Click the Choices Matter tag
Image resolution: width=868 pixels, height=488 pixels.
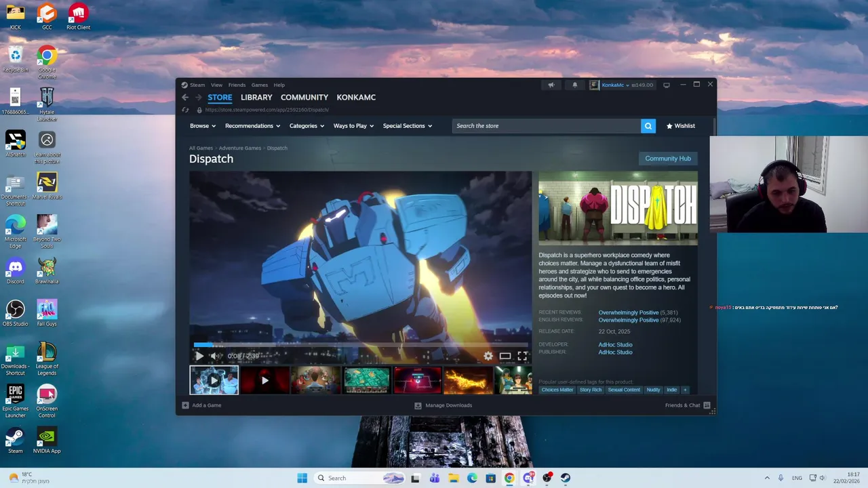[x=557, y=390]
